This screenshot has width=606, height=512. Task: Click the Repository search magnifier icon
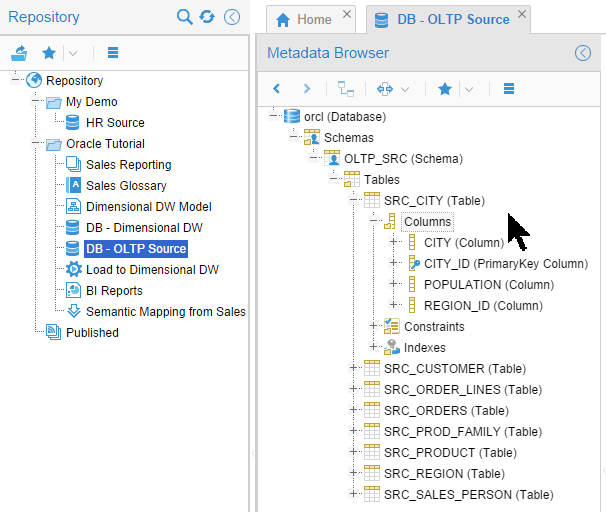pyautogui.click(x=184, y=17)
